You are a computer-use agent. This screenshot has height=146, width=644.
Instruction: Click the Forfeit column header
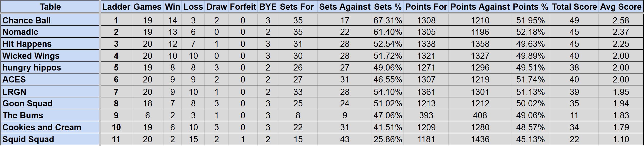click(x=243, y=7)
